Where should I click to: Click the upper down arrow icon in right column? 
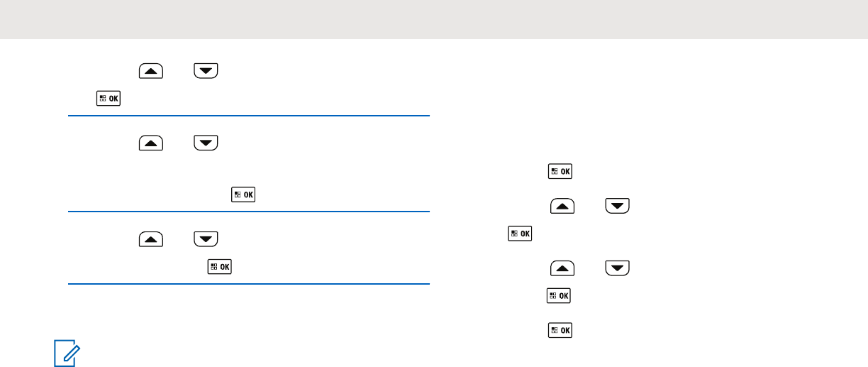click(x=616, y=206)
